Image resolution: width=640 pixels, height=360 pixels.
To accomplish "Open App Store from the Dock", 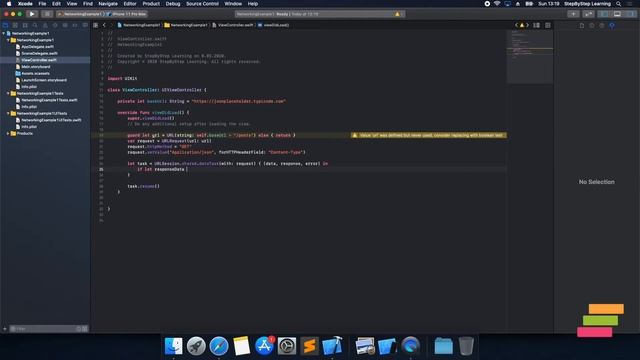I will click(x=264, y=346).
